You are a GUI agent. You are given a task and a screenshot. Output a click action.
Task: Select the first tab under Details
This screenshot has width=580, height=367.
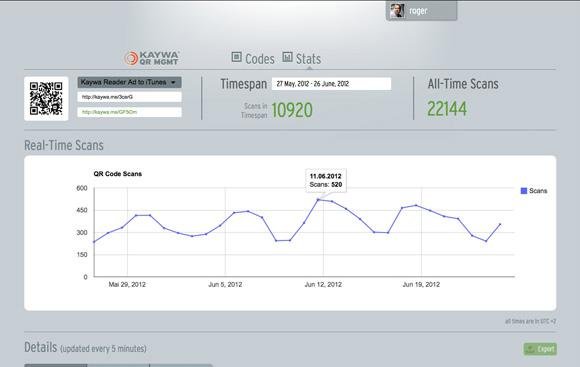point(55,365)
